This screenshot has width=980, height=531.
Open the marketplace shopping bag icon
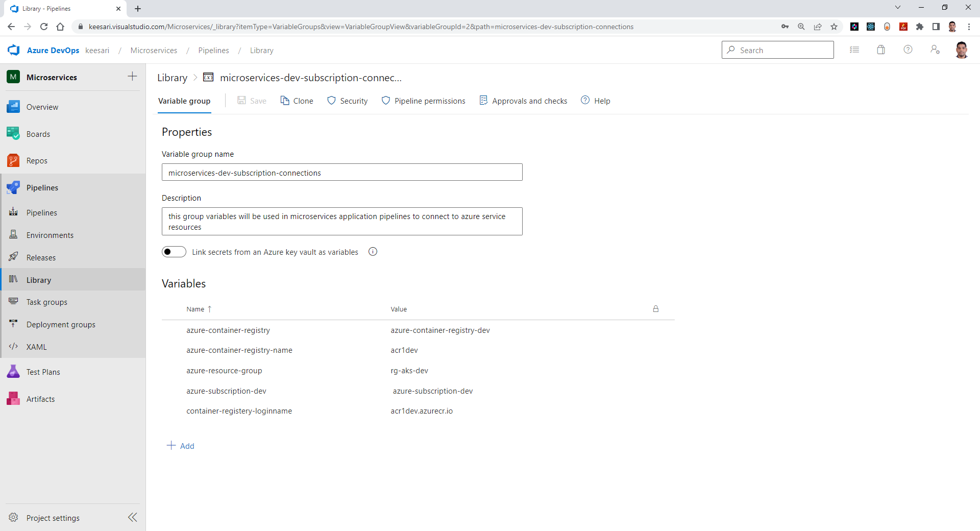point(881,50)
